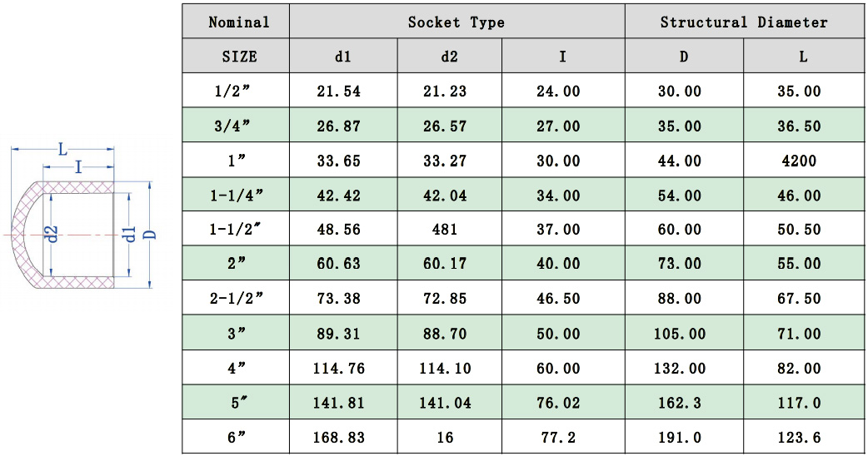Click the "SIZE" column header
868x456 pixels.
point(239,57)
